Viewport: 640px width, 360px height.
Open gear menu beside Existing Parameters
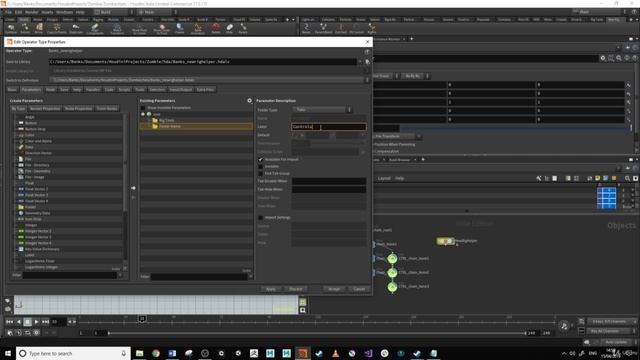249,100
